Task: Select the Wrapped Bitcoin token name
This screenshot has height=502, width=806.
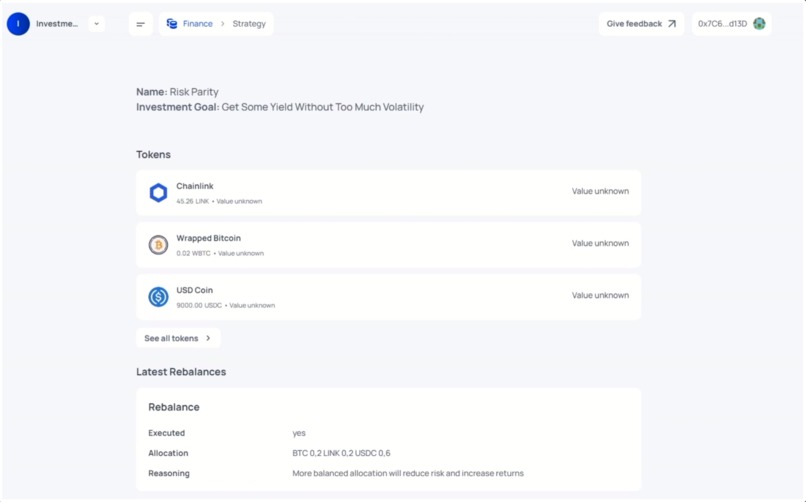Action: pyautogui.click(x=208, y=238)
